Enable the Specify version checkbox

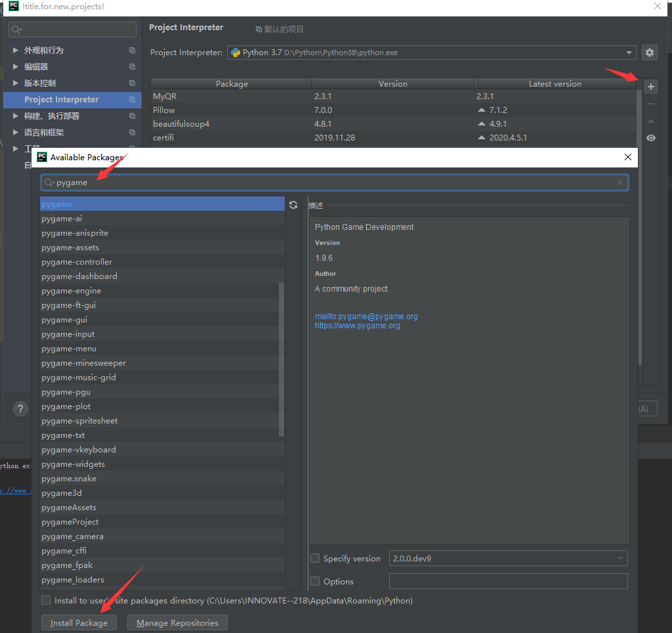(315, 558)
